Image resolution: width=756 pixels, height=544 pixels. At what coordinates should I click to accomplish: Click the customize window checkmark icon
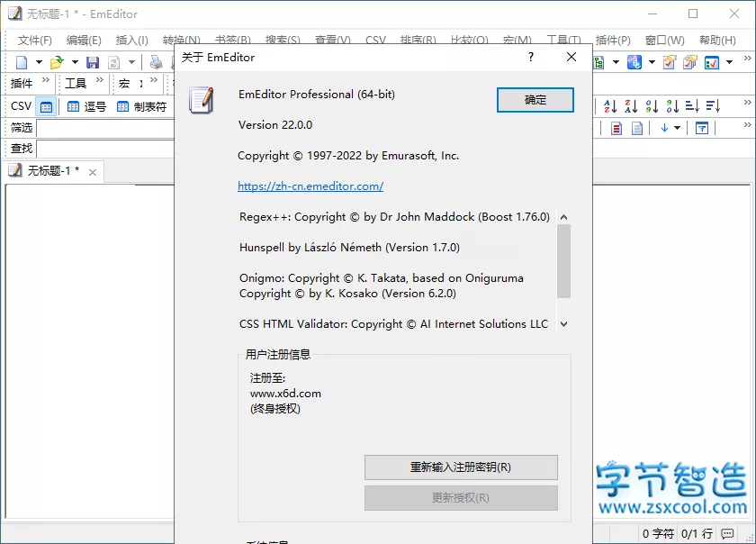coord(712,62)
